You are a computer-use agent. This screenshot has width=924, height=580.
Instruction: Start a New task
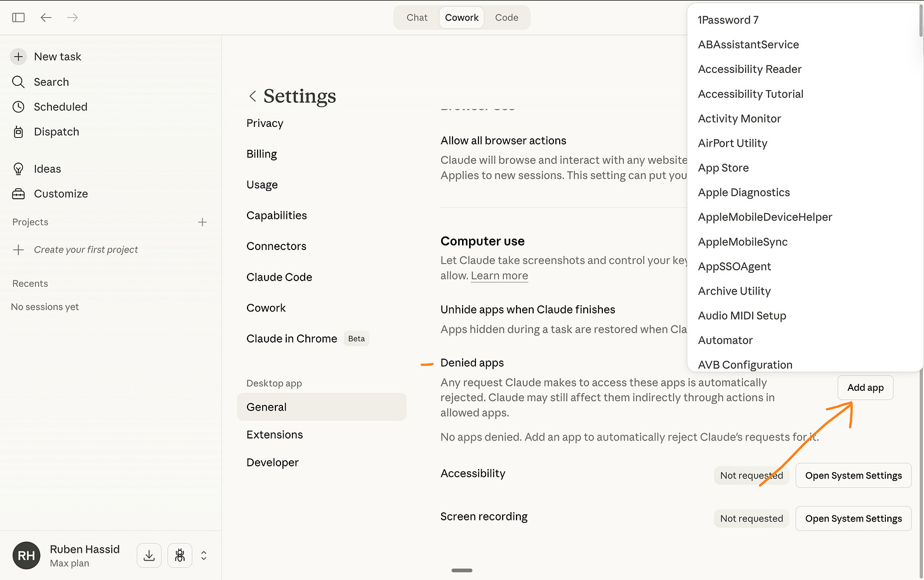click(x=57, y=56)
